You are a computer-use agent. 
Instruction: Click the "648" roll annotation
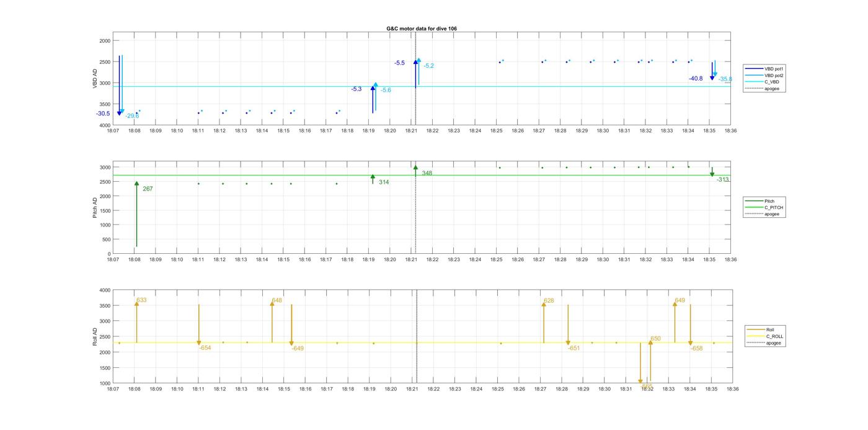[277, 301]
